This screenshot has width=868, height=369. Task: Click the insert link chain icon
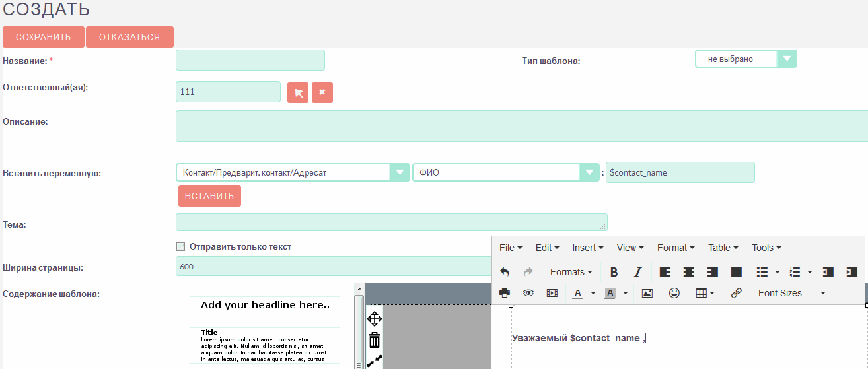click(737, 293)
